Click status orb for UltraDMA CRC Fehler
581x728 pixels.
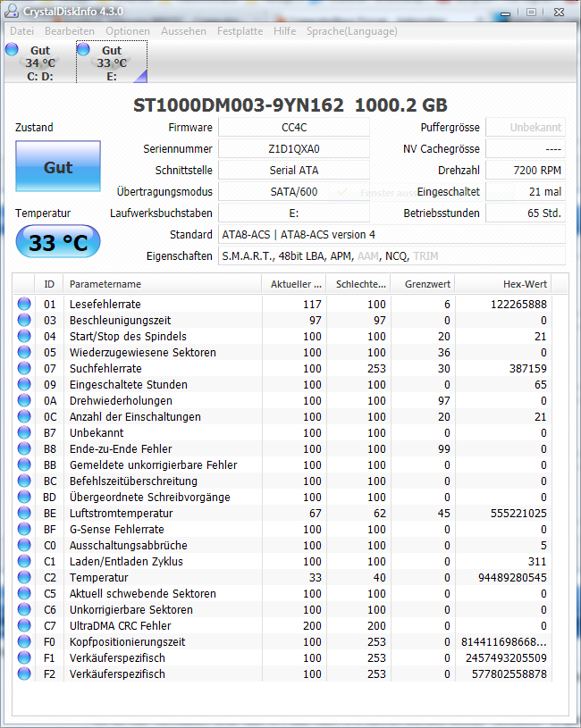tap(24, 625)
